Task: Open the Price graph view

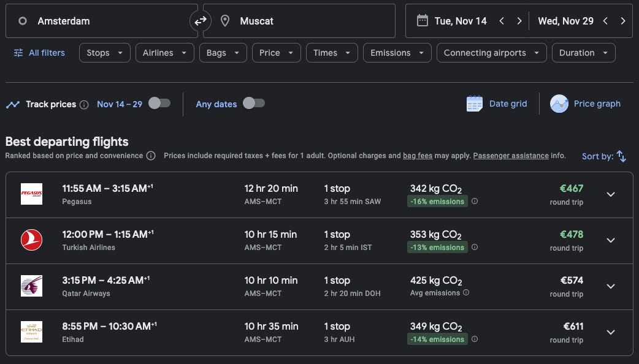Action: (586, 104)
